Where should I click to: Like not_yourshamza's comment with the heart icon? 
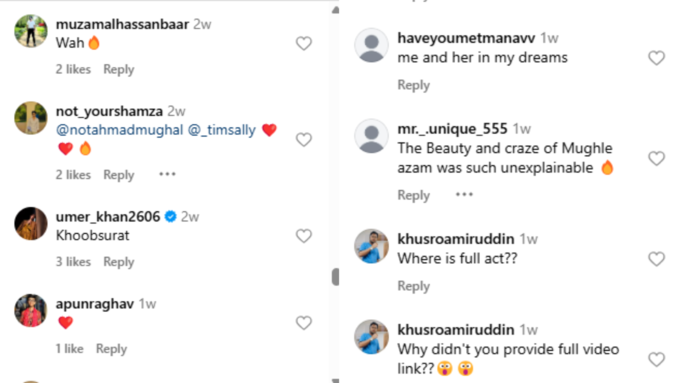pos(304,140)
